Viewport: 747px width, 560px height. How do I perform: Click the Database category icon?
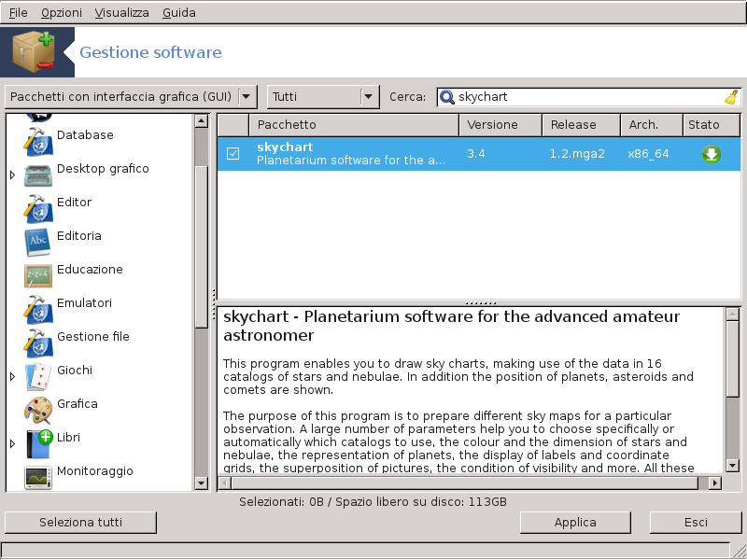(38, 142)
